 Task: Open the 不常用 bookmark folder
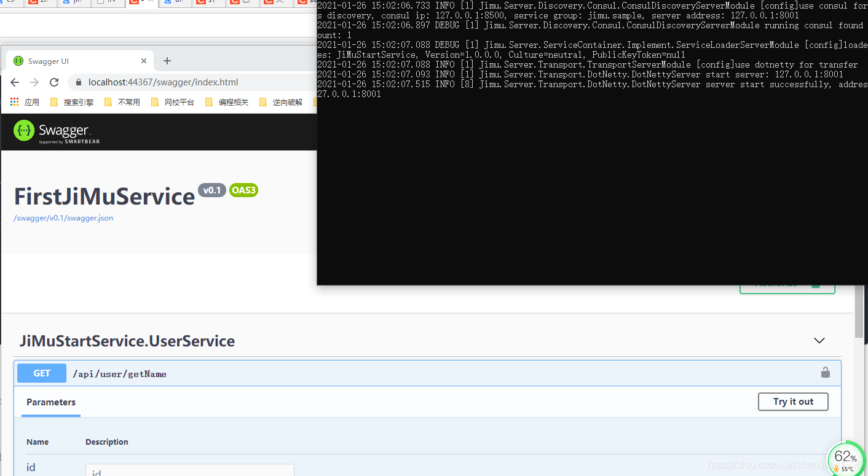(122, 103)
